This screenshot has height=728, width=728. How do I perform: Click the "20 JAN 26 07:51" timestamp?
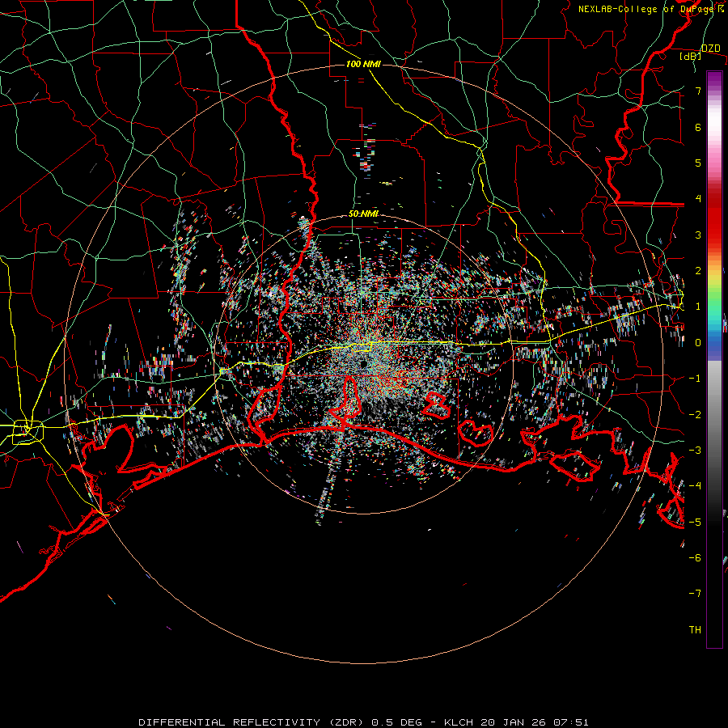(535, 722)
